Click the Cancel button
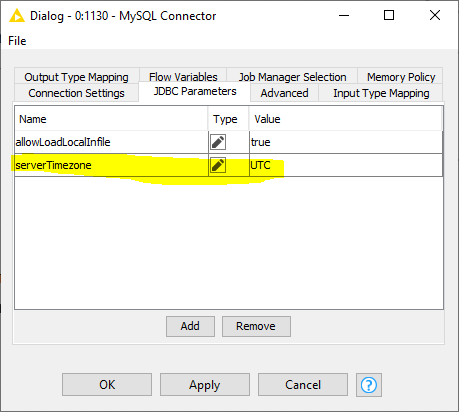 (303, 385)
